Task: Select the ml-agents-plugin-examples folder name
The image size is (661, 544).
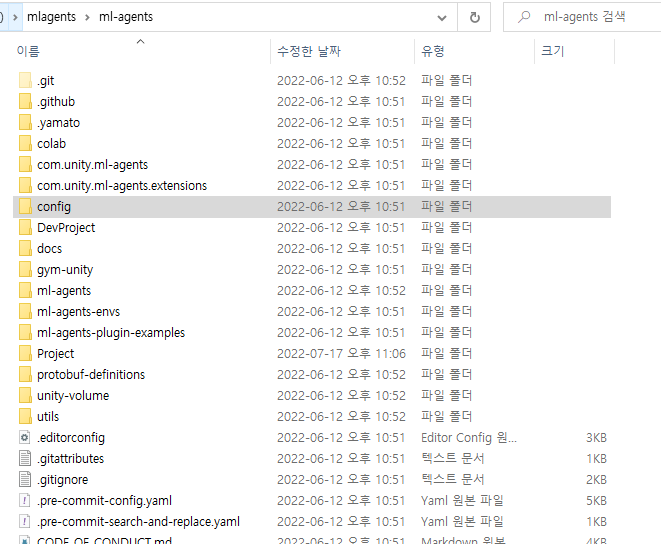Action: click(x=111, y=333)
